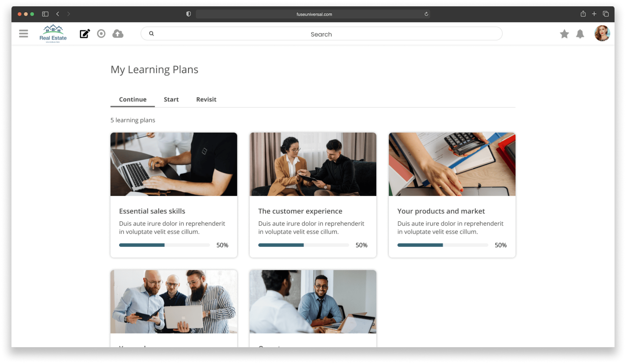Click The customer experience progress bar
The width and height of the screenshot is (626, 364).
[304, 245]
